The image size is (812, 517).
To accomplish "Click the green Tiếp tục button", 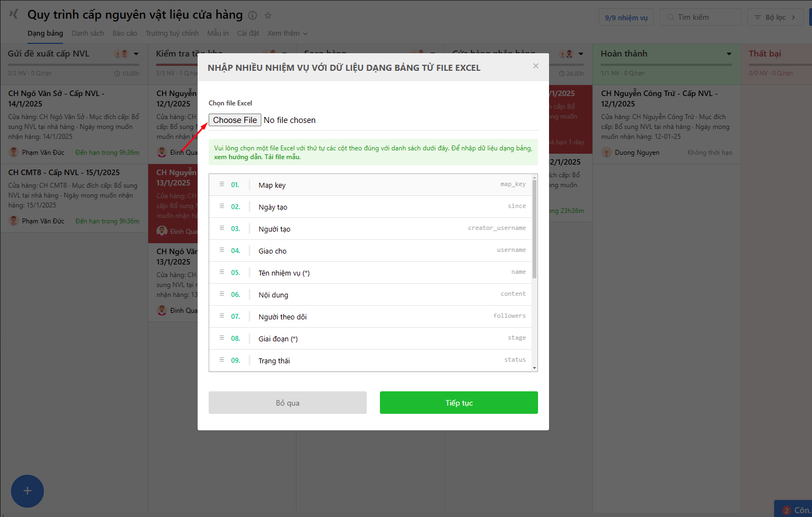I will [459, 403].
